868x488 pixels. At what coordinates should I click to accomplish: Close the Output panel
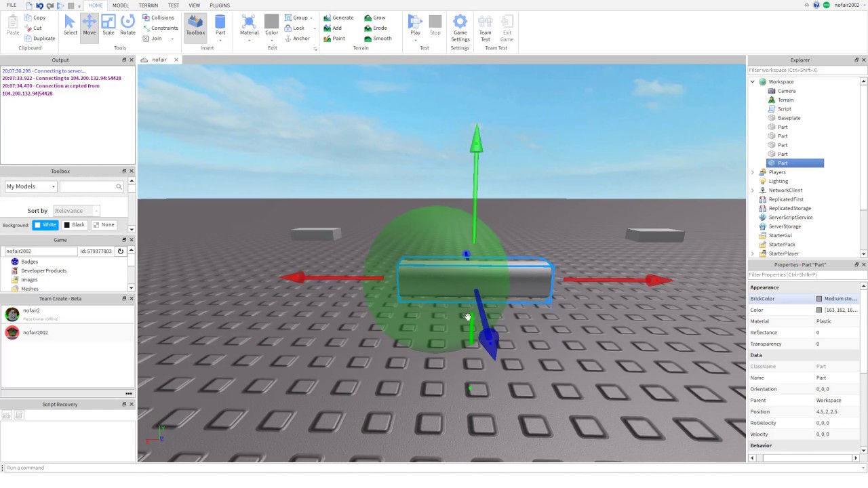(x=131, y=60)
